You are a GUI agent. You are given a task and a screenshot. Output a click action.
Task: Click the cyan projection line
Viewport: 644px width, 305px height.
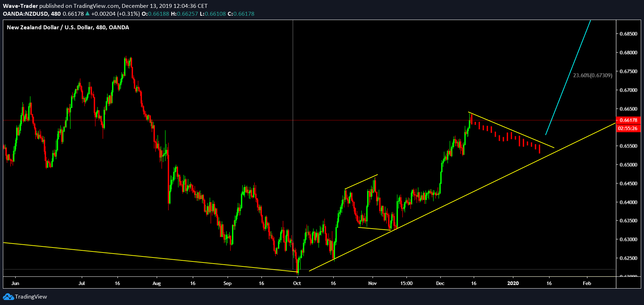point(568,78)
